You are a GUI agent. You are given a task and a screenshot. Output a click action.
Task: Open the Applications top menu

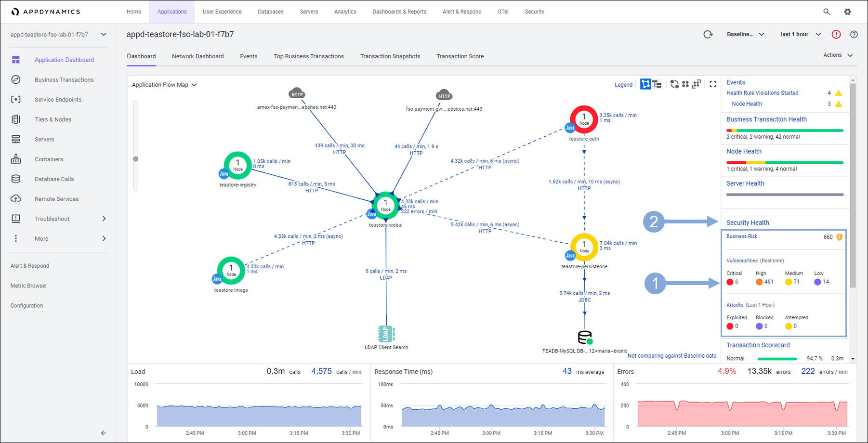[x=172, y=12]
